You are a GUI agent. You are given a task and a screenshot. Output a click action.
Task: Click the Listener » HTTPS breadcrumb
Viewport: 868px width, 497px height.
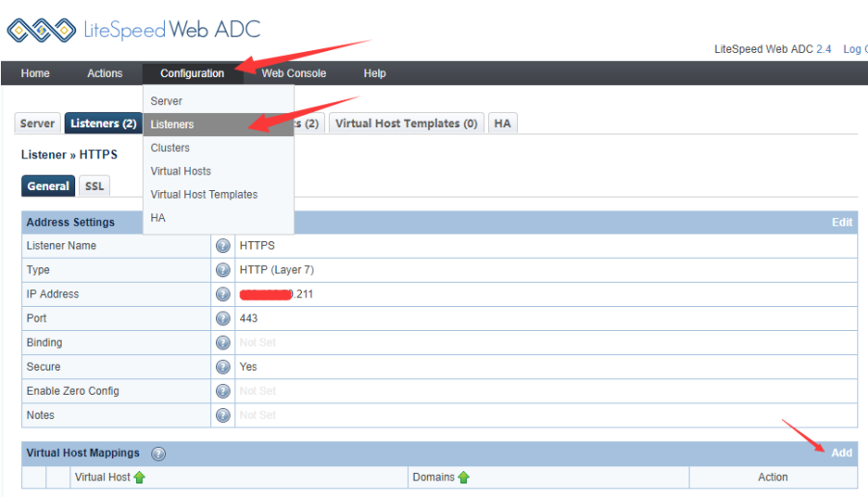tap(69, 154)
